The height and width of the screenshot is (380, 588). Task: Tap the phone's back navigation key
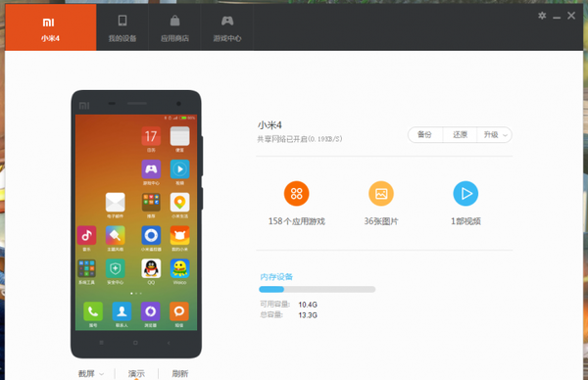(x=169, y=343)
